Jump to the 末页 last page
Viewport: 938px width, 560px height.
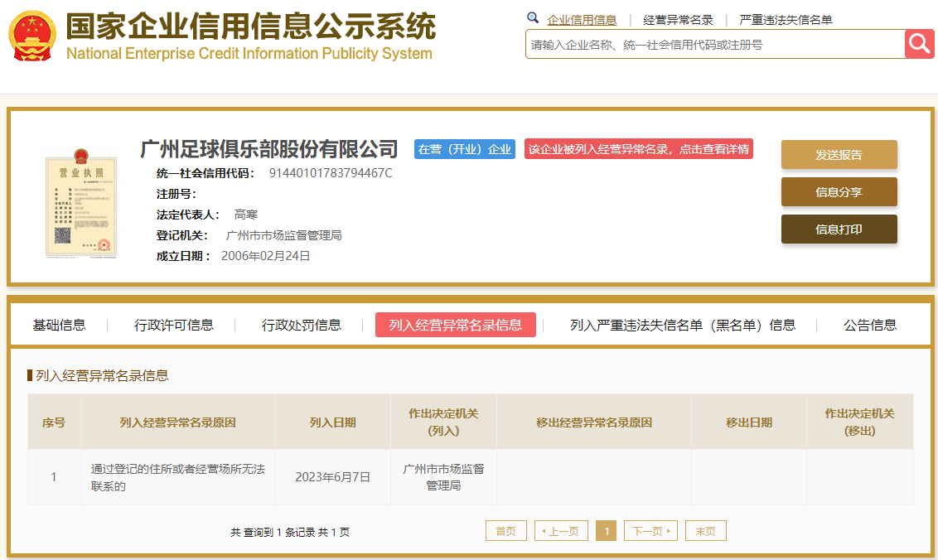coord(705,531)
